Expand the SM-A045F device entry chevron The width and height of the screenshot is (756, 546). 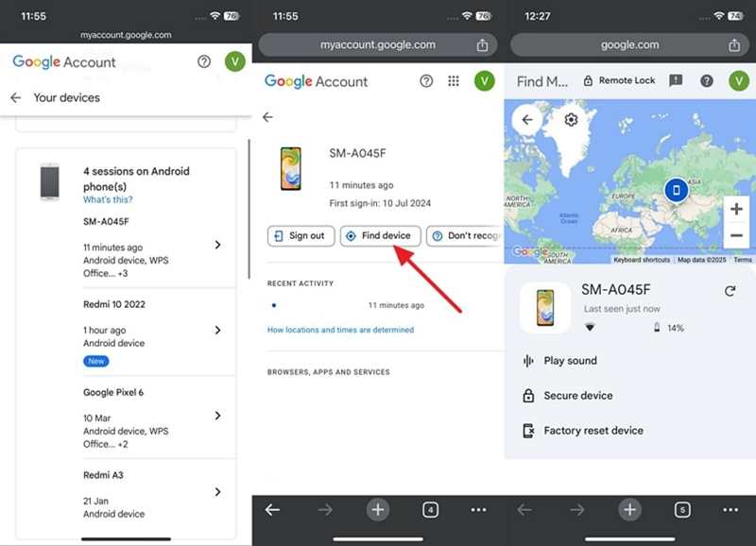217,245
